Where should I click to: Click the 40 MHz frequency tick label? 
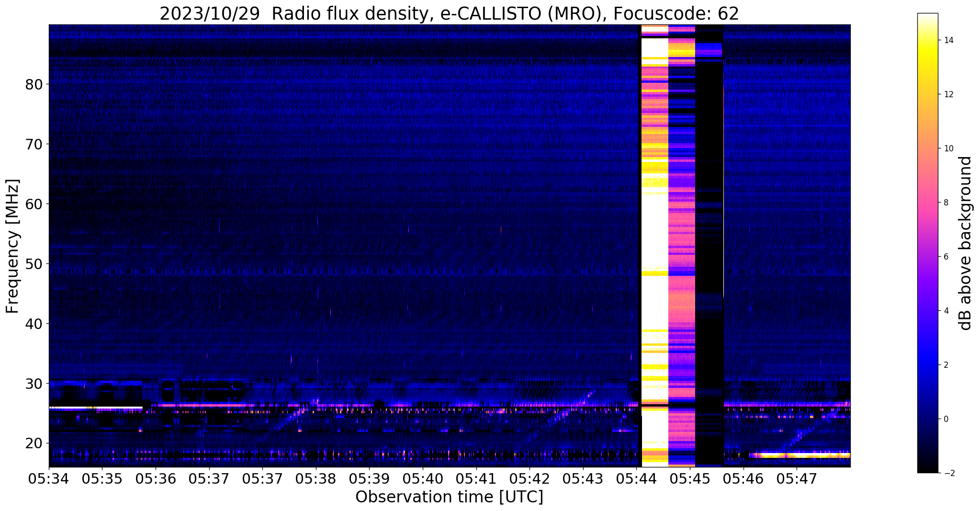pos(34,324)
